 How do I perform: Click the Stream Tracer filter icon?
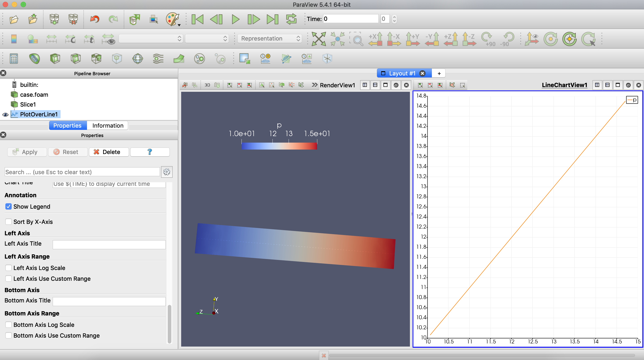coord(158,59)
